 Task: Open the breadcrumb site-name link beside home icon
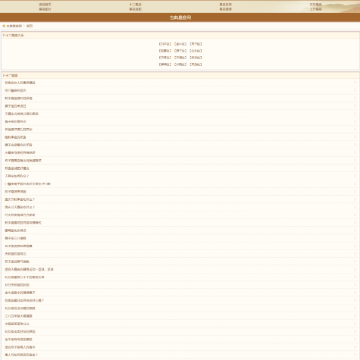click(14, 26)
